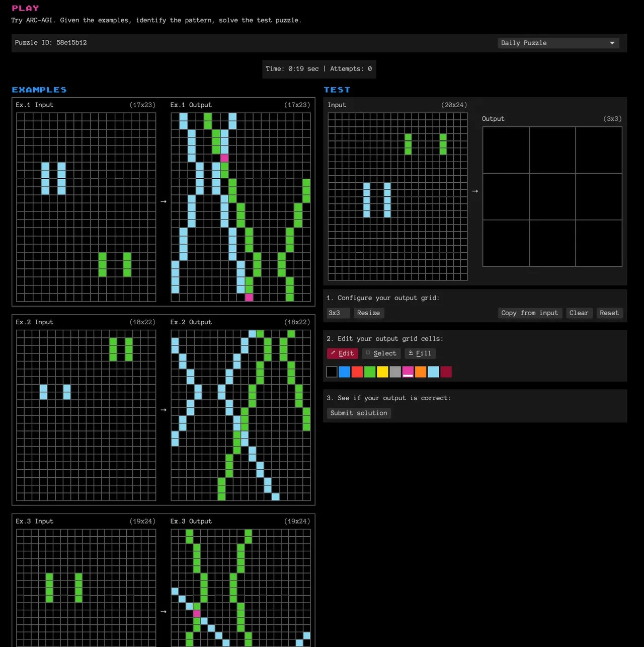Click the top-right output grid cell

tap(599, 150)
